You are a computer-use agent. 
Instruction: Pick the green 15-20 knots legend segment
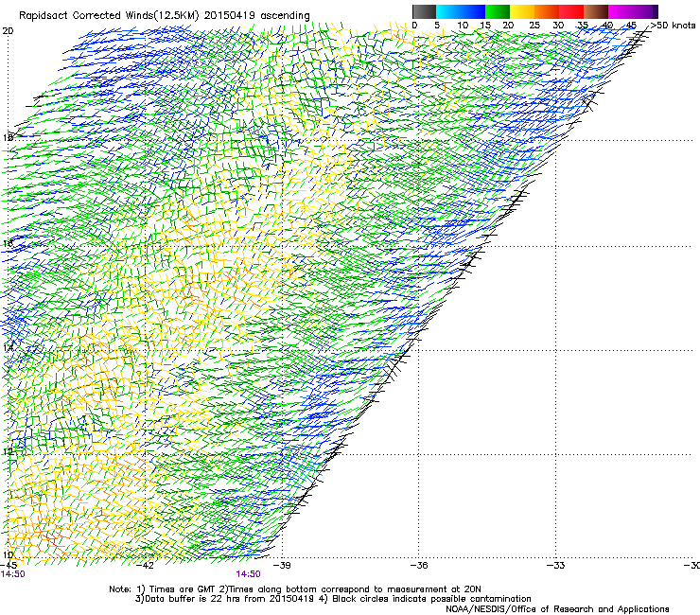click(x=498, y=11)
